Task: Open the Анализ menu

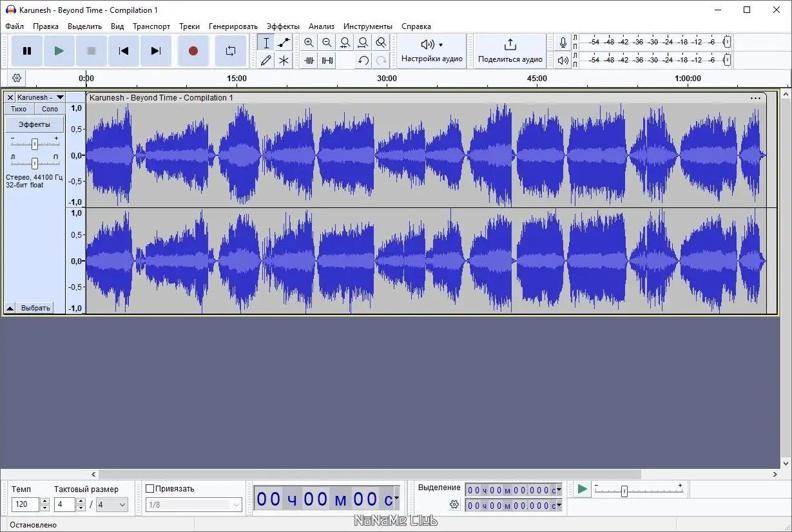Action: coord(321,26)
